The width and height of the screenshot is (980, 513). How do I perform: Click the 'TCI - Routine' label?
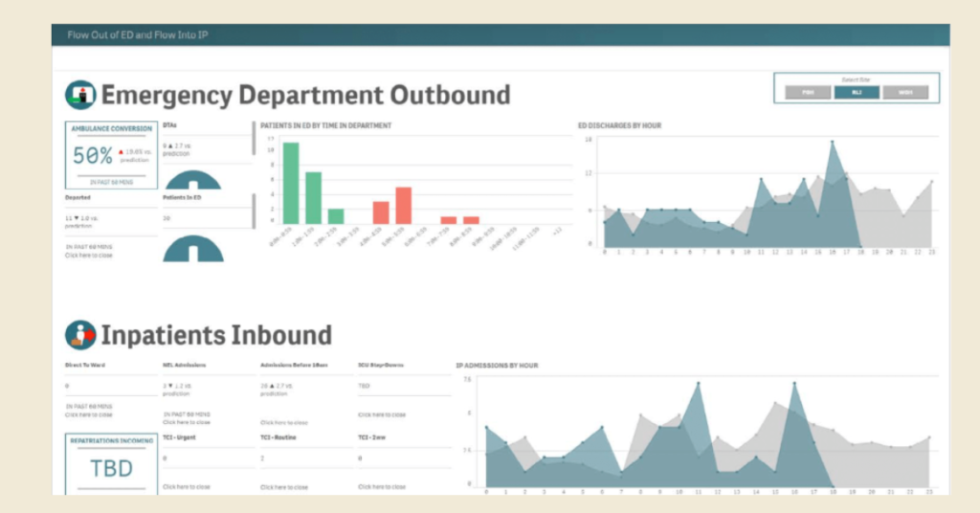pos(278,437)
